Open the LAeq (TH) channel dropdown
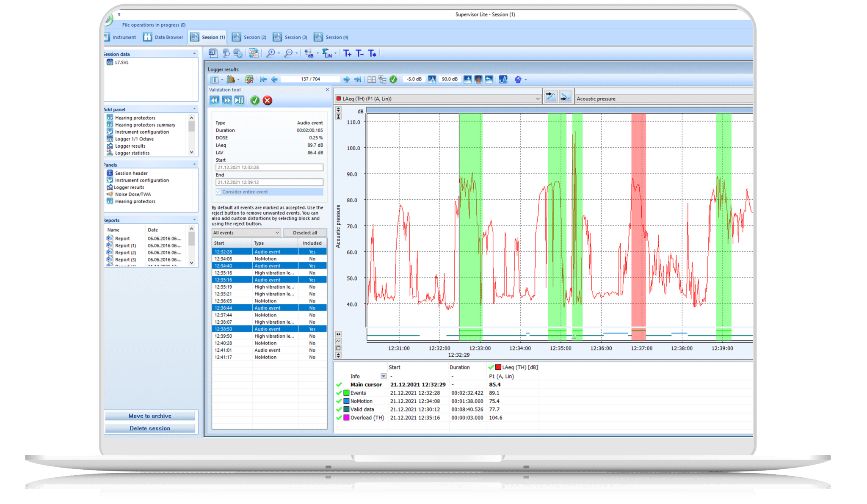 tap(537, 98)
